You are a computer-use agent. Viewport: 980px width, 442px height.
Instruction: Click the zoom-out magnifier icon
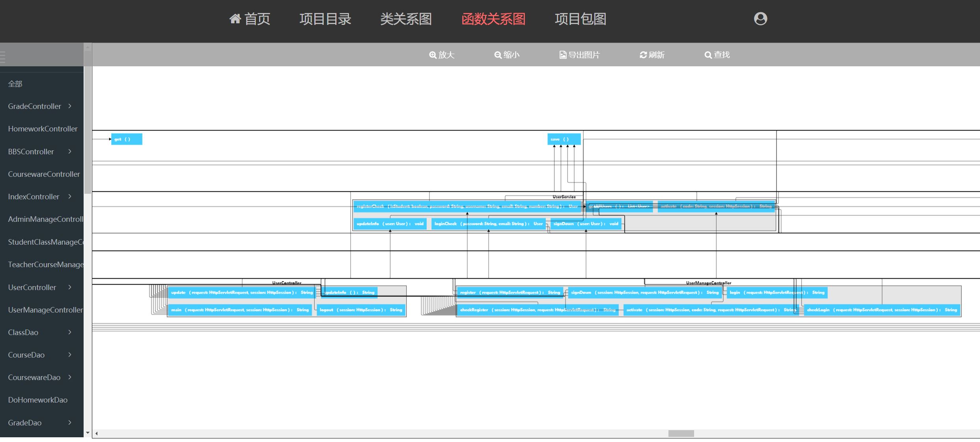coord(498,55)
